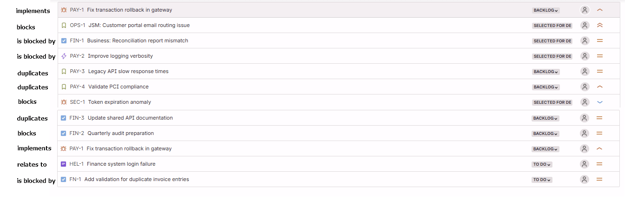Click the "Quarterly audit preparation" summary
644x202 pixels.
pos(120,133)
